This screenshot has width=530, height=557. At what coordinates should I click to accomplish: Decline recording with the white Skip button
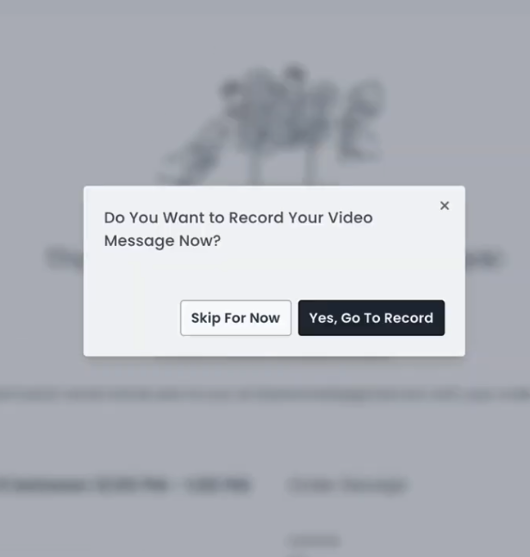236,318
